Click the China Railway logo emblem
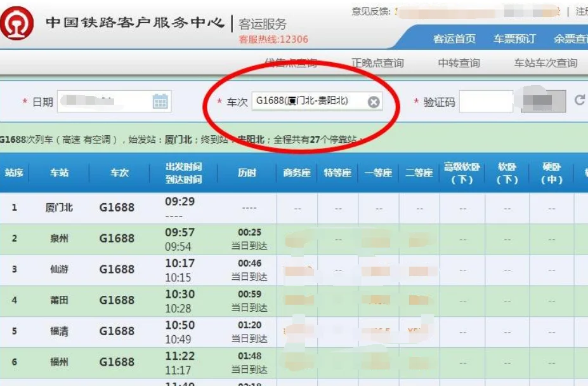588x386 pixels. (17, 20)
